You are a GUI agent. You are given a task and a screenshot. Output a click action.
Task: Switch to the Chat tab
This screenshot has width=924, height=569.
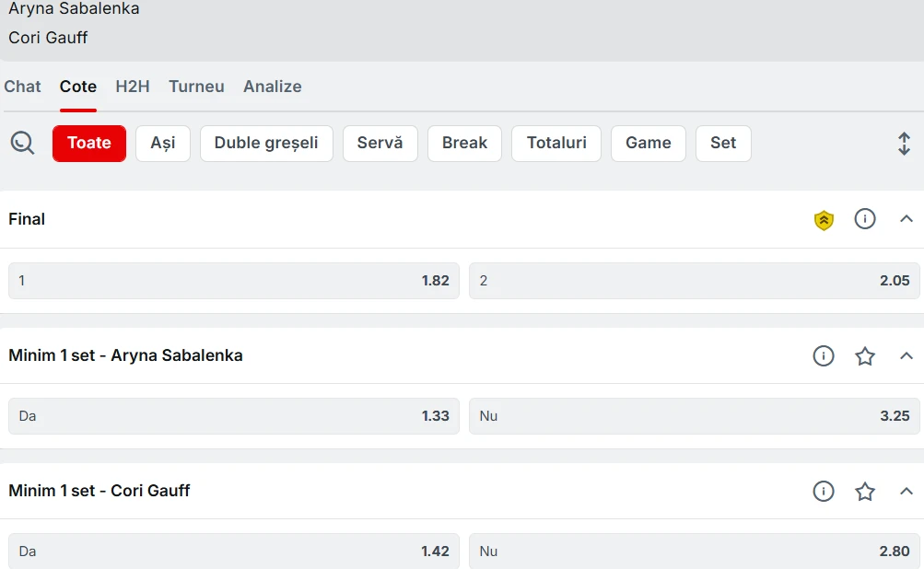(x=22, y=87)
